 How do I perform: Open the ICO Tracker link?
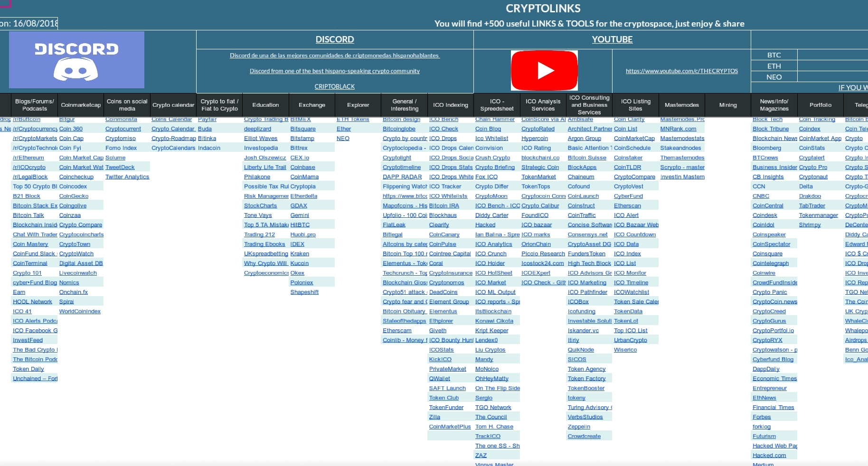(x=445, y=186)
